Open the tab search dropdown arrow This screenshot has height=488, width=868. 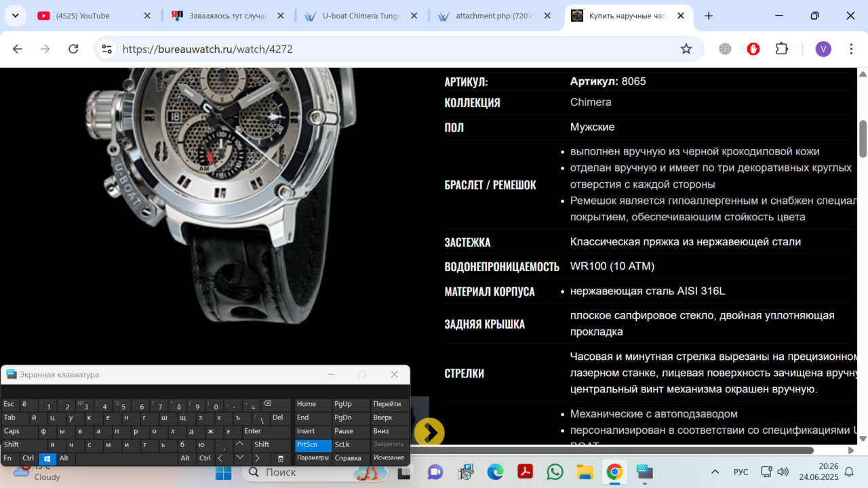click(x=15, y=16)
